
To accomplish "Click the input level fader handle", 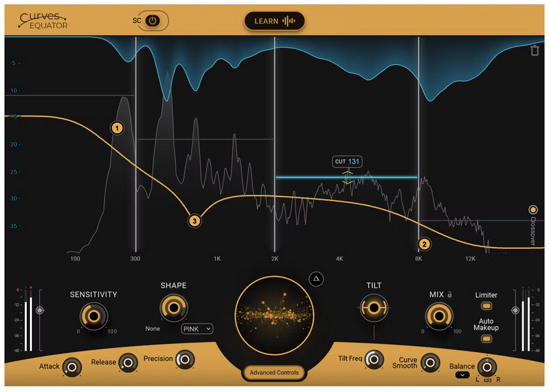I will (x=39, y=310).
